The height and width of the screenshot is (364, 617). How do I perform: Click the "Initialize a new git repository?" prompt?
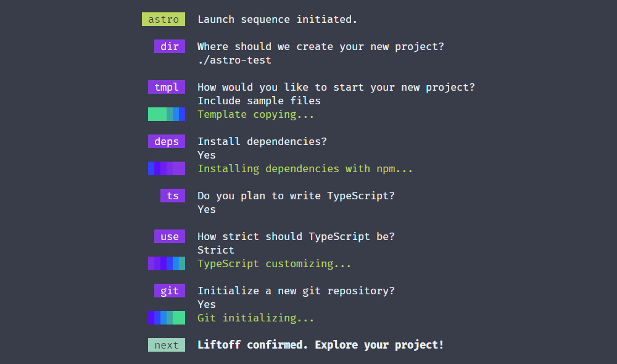coord(296,291)
